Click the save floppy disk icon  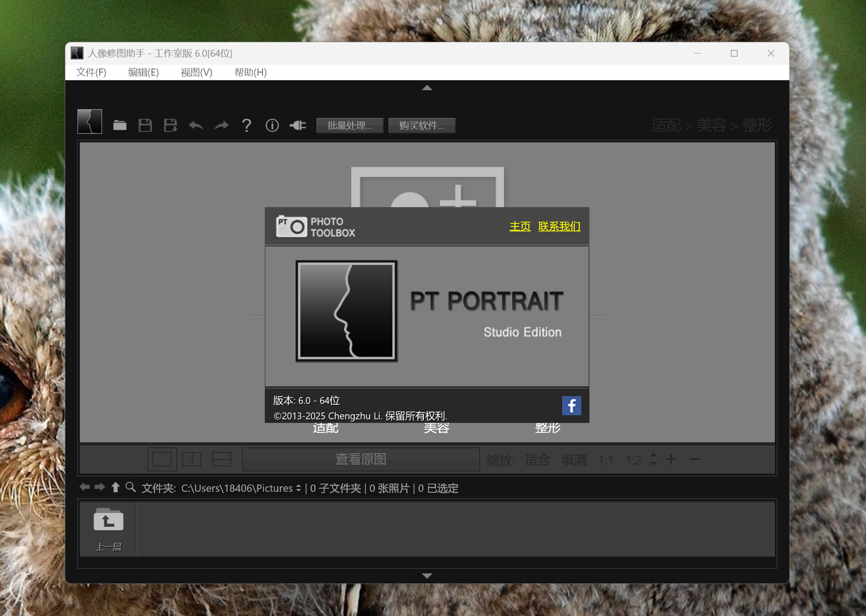click(145, 126)
